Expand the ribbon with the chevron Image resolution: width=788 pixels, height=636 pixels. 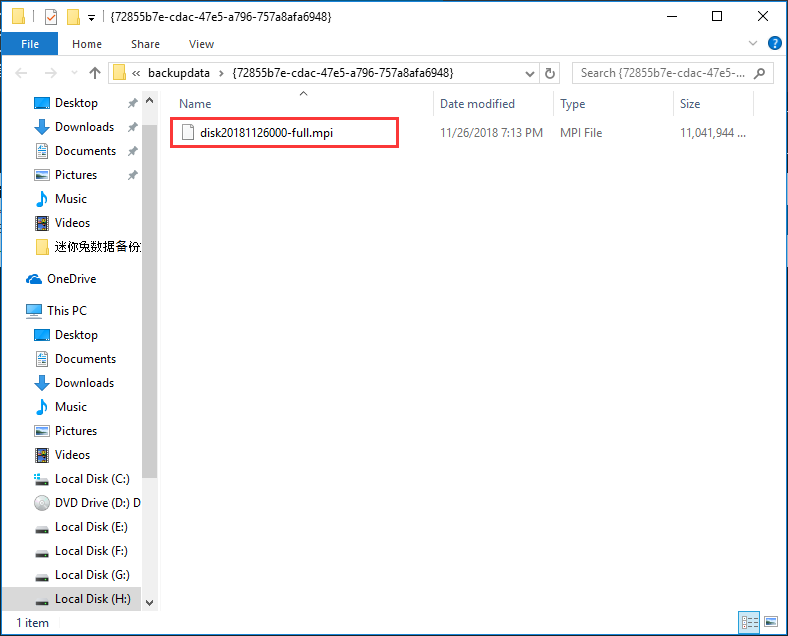point(752,43)
